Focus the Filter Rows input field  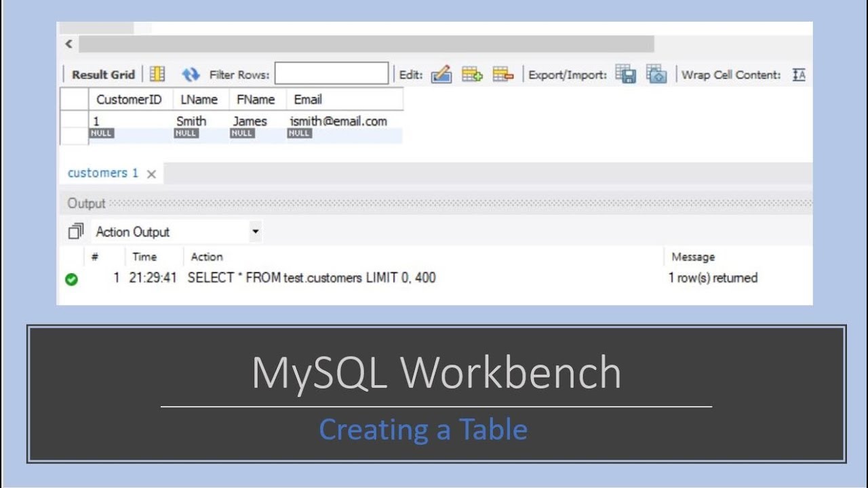click(332, 74)
